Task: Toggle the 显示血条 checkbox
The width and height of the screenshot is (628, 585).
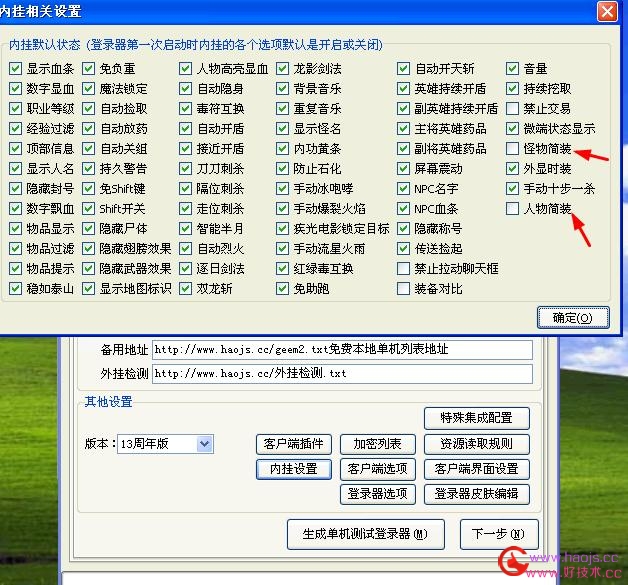Action: point(15,68)
